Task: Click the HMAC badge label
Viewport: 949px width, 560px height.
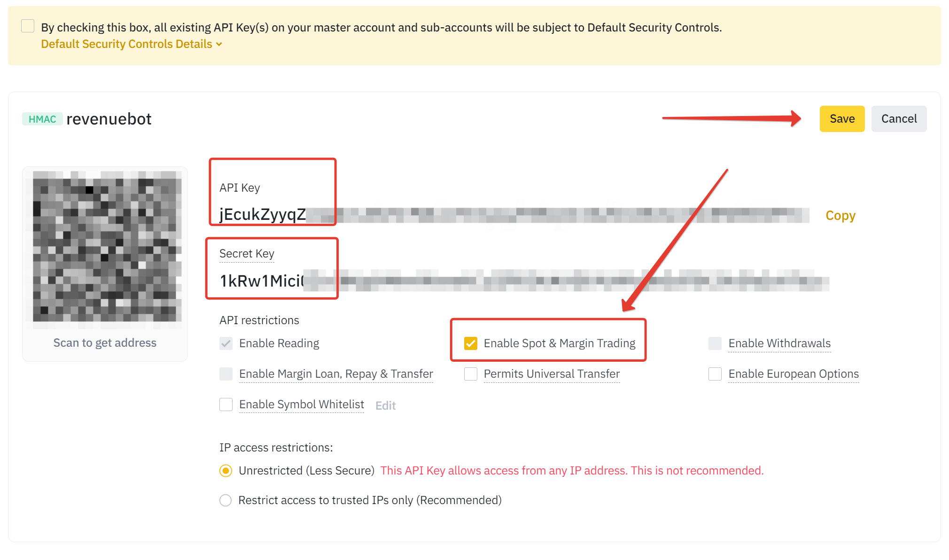Action: [x=42, y=119]
